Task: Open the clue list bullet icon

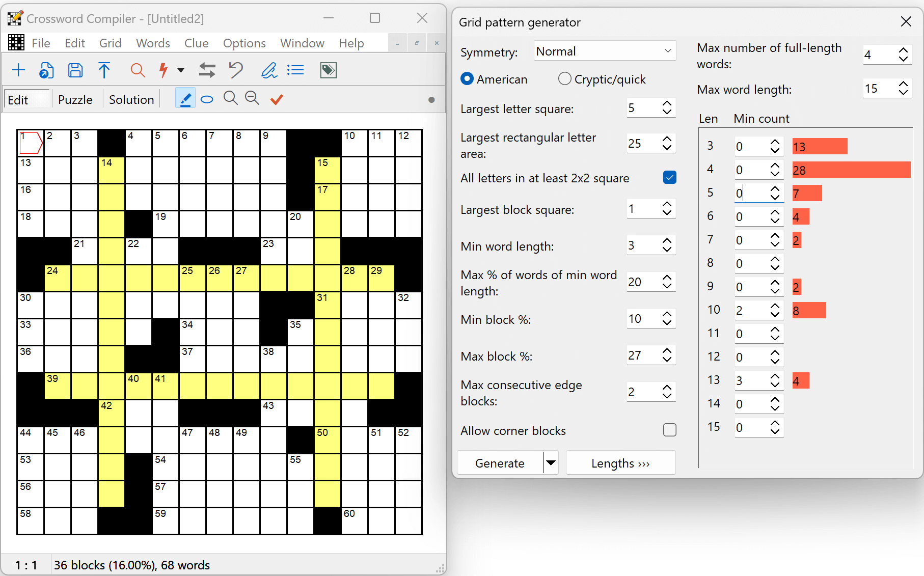Action: pos(295,70)
